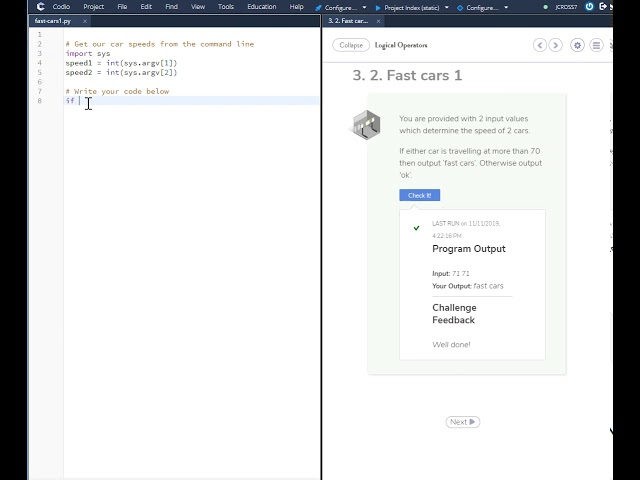Image resolution: width=640 pixels, height=480 pixels.
Task: Click the Collapse button
Action: click(351, 45)
